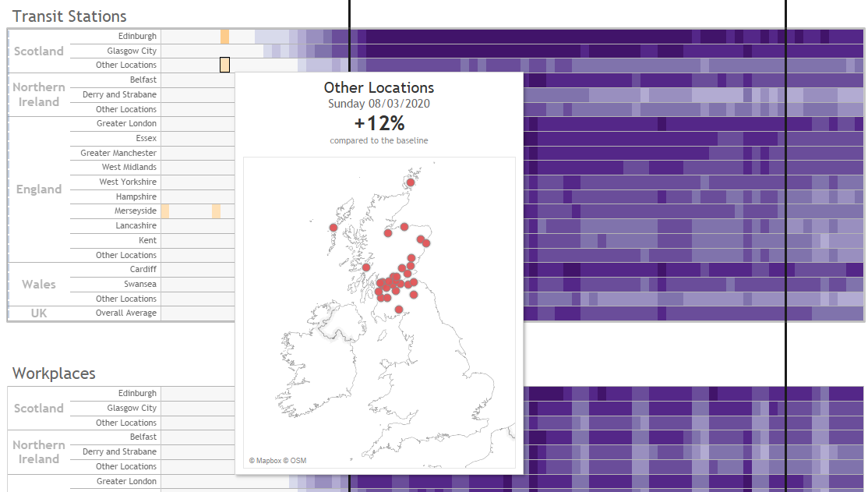The width and height of the screenshot is (868, 492).
Task: Click the Workplaces section title
Action: 54,373
